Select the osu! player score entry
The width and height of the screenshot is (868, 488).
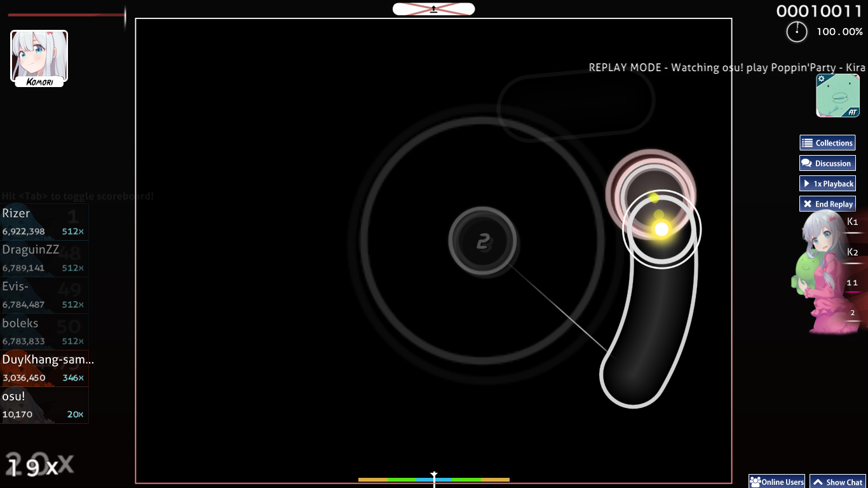point(44,405)
